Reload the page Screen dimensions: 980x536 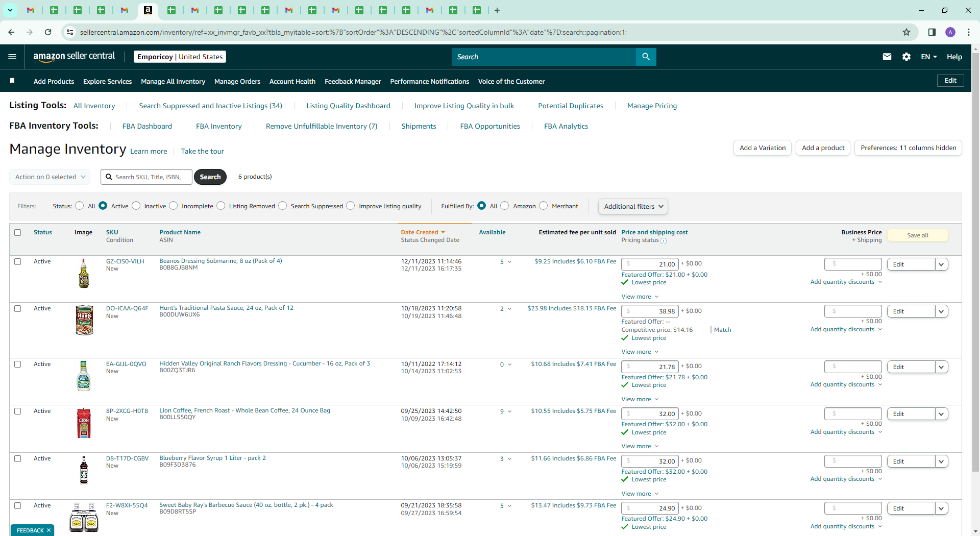(x=48, y=32)
